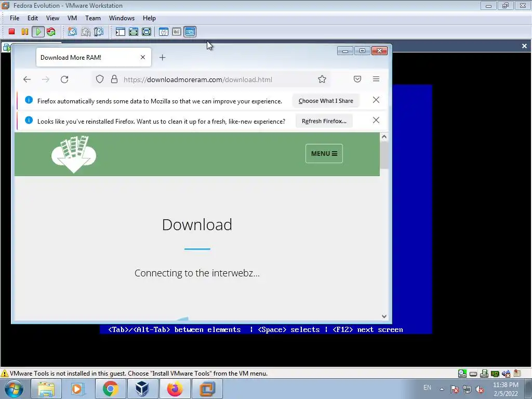Image resolution: width=532 pixels, height=399 pixels.
Task: Bookmark this page with the star icon
Action: (x=322, y=79)
